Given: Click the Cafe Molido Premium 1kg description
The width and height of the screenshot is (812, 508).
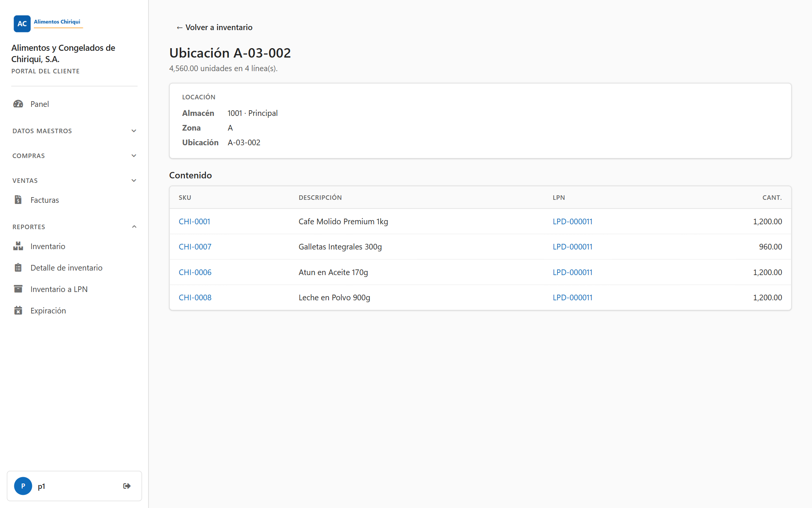Looking at the screenshot, I should pyautogui.click(x=343, y=221).
